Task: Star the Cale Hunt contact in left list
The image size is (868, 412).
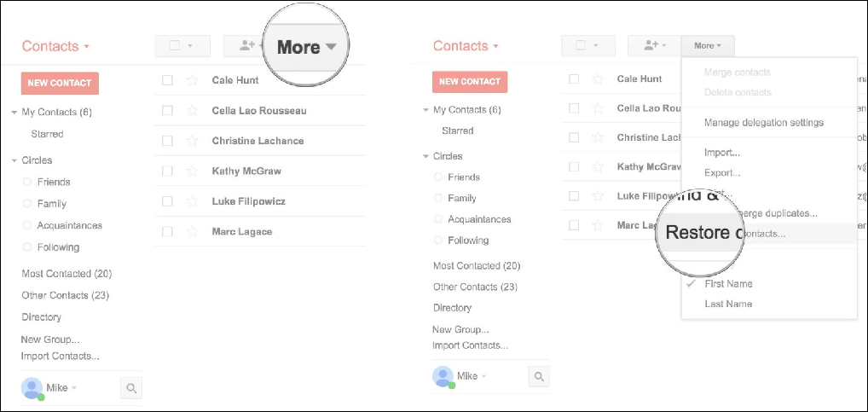Action: pos(192,80)
